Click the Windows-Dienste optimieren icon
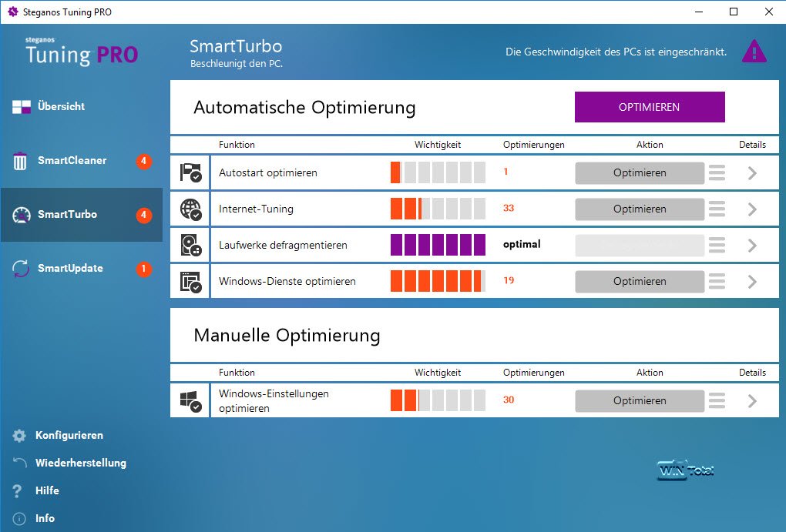The width and height of the screenshot is (786, 532). coord(190,282)
